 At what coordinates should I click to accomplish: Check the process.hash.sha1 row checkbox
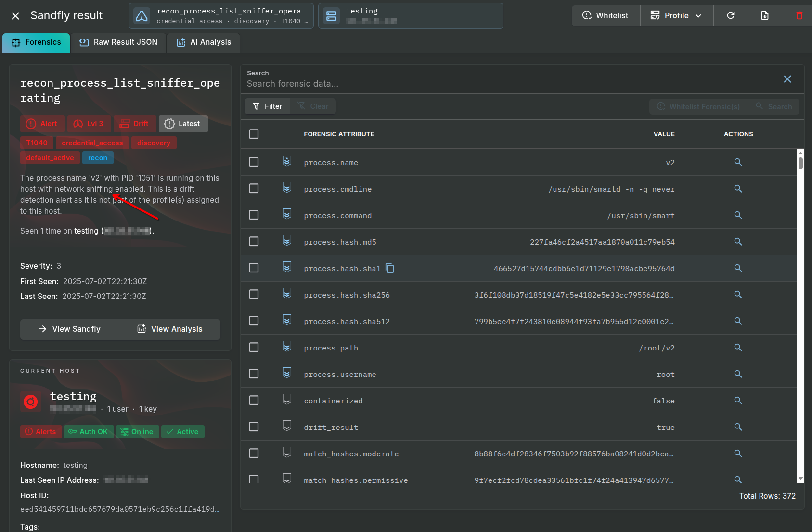coord(254,268)
